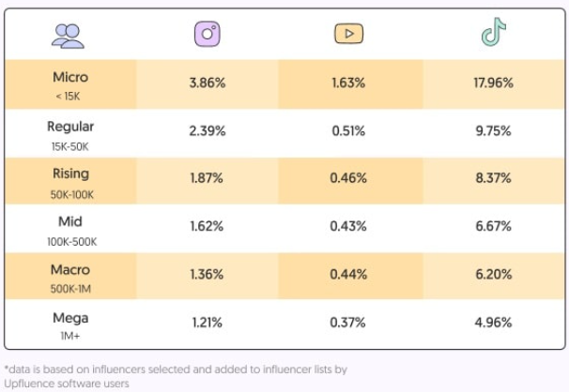
Task: Click the TikTok icon in header
Action: pos(493,34)
